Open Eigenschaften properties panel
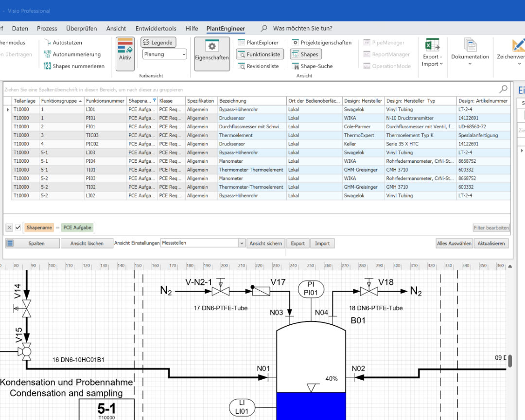Viewport: 525px width, 420px height. pyautogui.click(x=212, y=53)
